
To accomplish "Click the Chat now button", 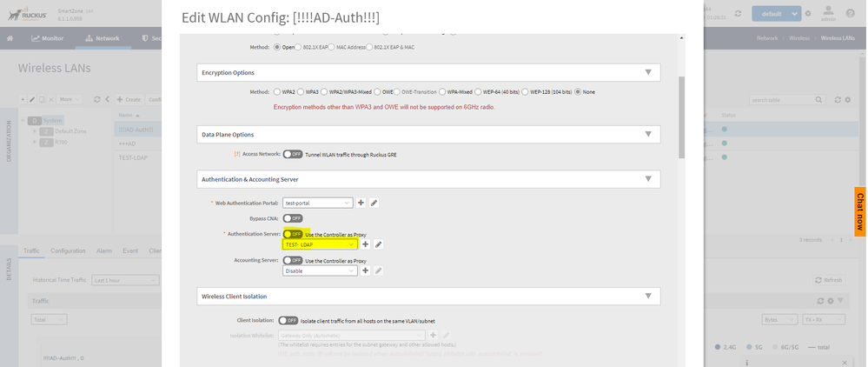I will (x=860, y=211).
